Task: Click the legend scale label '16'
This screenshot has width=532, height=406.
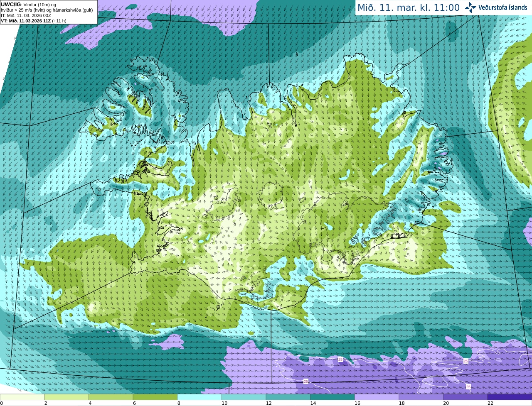Action: 357,403
